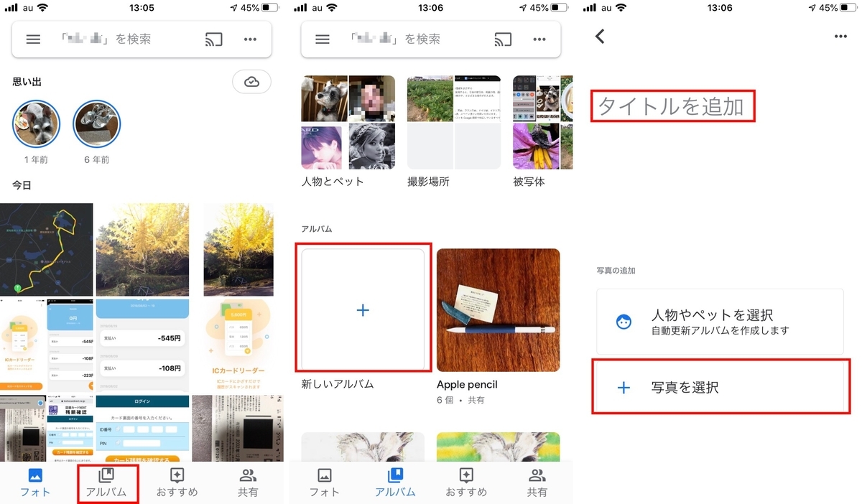Viewport: 862px width, 504px height.
Task: Click the 6 個・共有 album info text
Action: 461,400
